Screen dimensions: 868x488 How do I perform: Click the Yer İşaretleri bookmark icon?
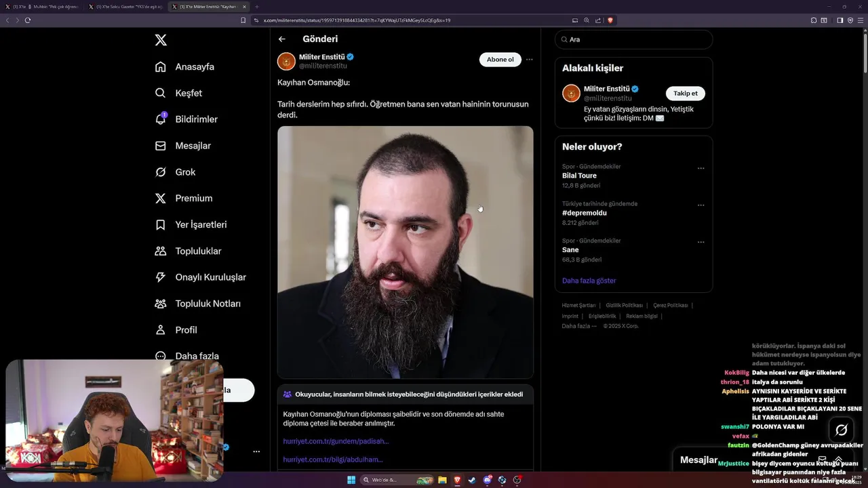(161, 224)
